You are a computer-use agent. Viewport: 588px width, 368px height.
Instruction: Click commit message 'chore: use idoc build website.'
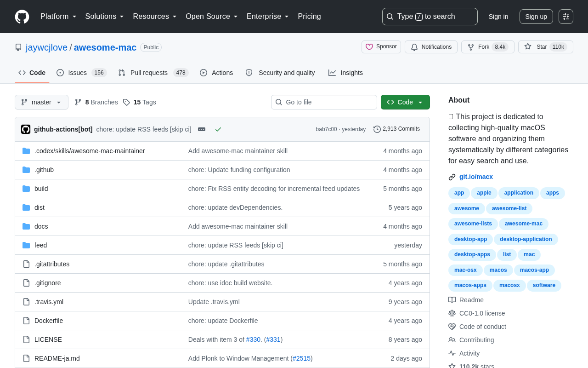tap(230, 283)
